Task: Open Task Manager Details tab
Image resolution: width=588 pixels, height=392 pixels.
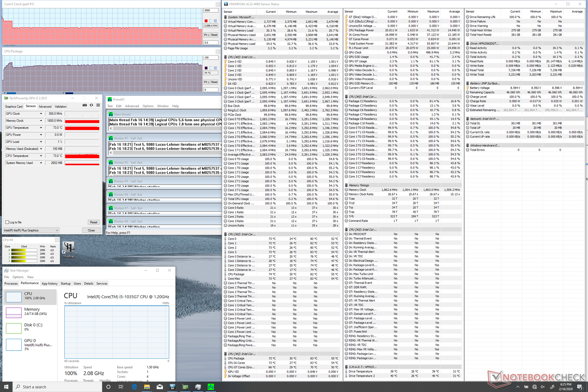Action: point(89,284)
